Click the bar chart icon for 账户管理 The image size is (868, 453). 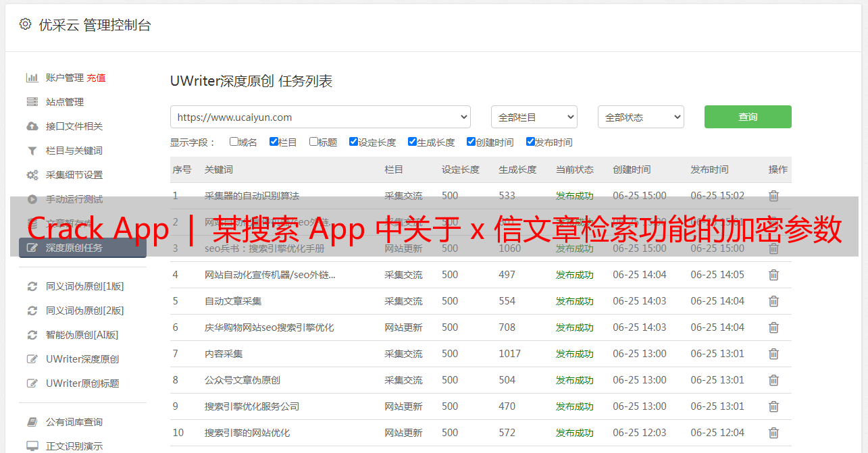[32, 78]
